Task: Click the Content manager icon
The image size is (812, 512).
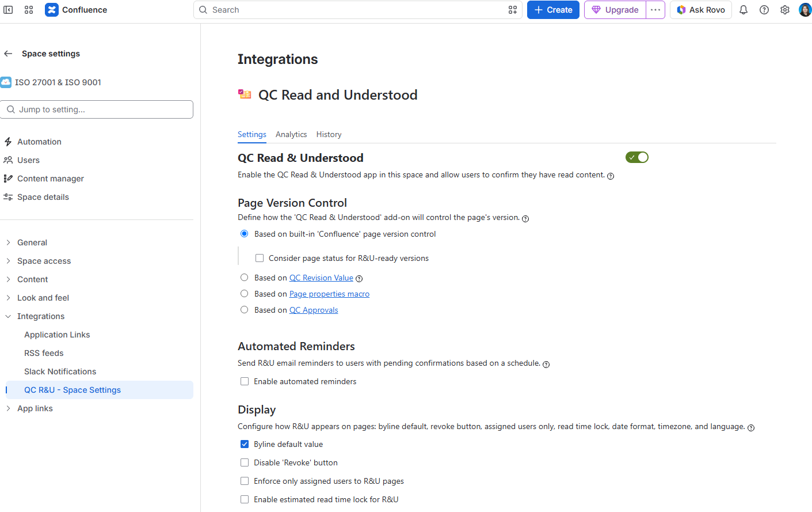Action: point(8,179)
